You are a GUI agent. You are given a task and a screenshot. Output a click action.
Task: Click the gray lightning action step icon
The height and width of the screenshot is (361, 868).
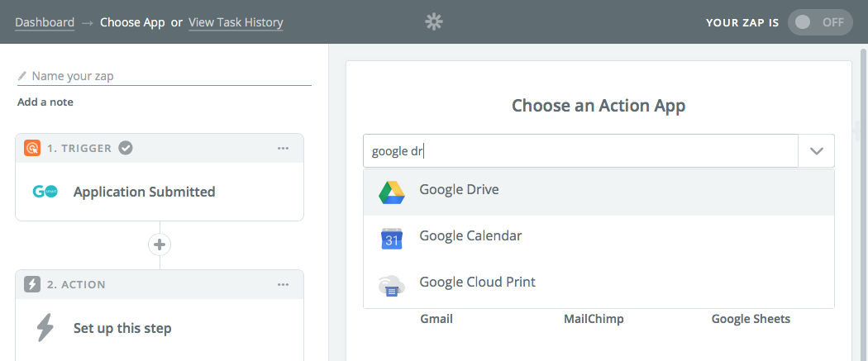pos(32,285)
